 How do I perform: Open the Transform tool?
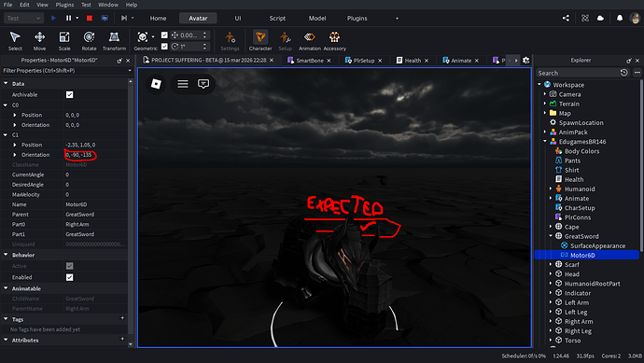click(114, 41)
